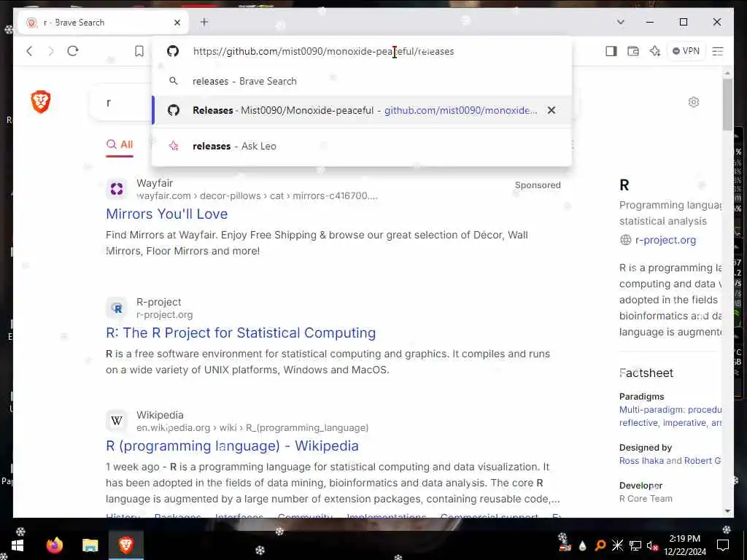Viewport: 747px width, 560px height.
Task: Open the Windows Start menu
Action: point(18,545)
